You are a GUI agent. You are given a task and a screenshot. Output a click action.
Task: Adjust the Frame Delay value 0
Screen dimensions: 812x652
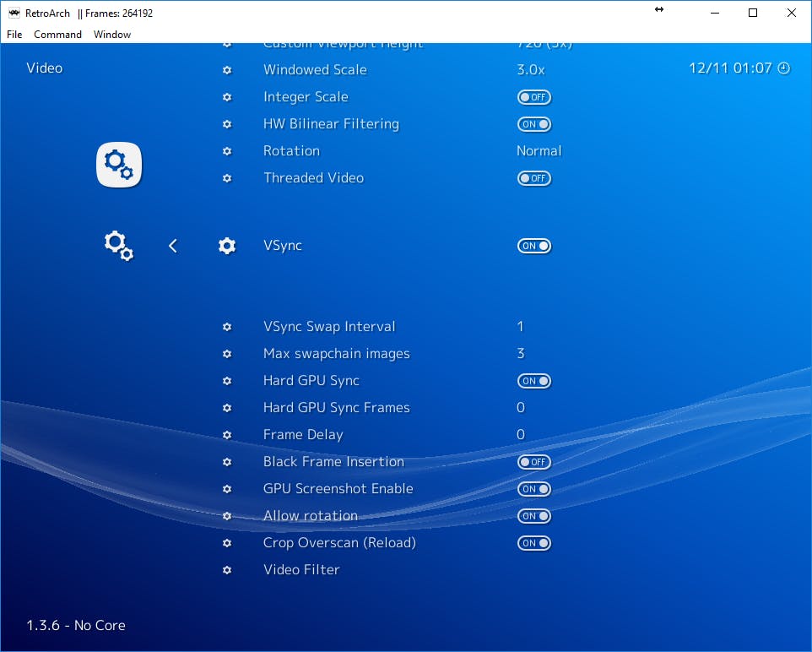(x=521, y=434)
